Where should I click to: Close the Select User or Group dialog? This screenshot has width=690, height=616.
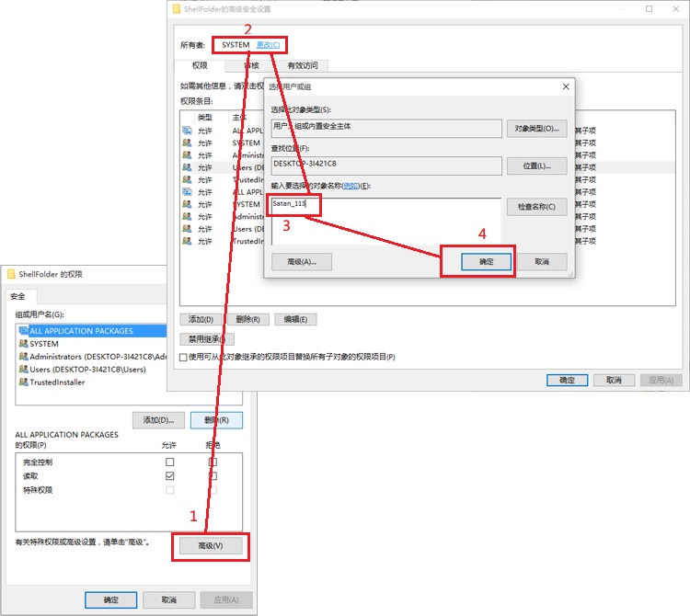565,86
